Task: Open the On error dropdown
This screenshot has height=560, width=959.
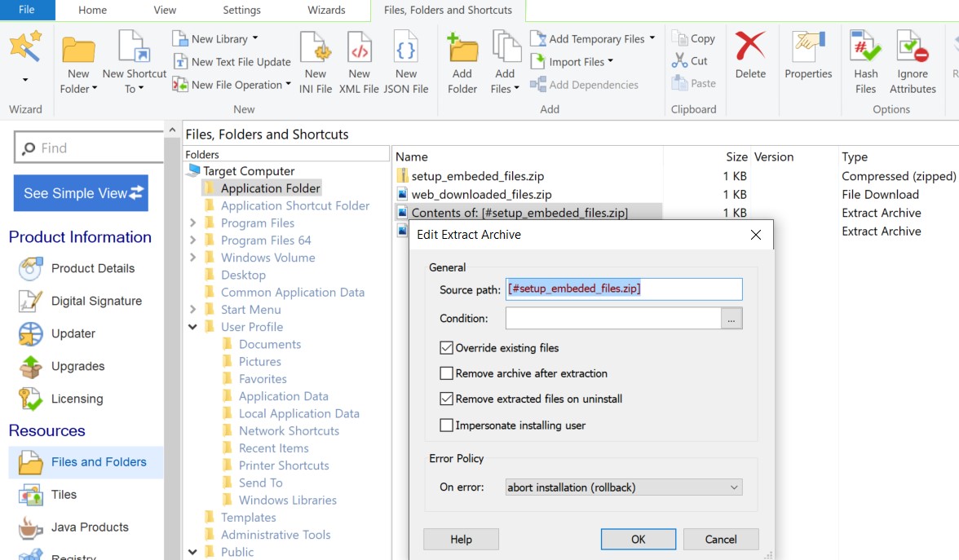Action: coord(624,487)
